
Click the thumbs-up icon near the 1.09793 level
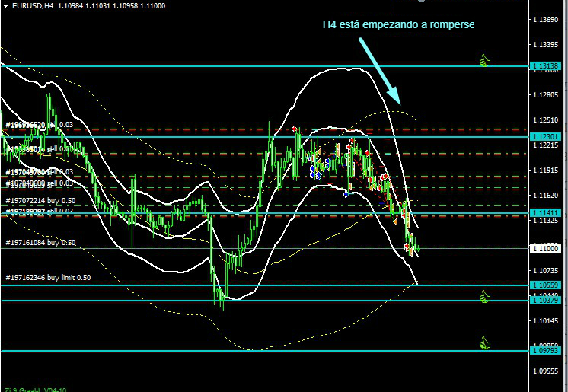484,345
